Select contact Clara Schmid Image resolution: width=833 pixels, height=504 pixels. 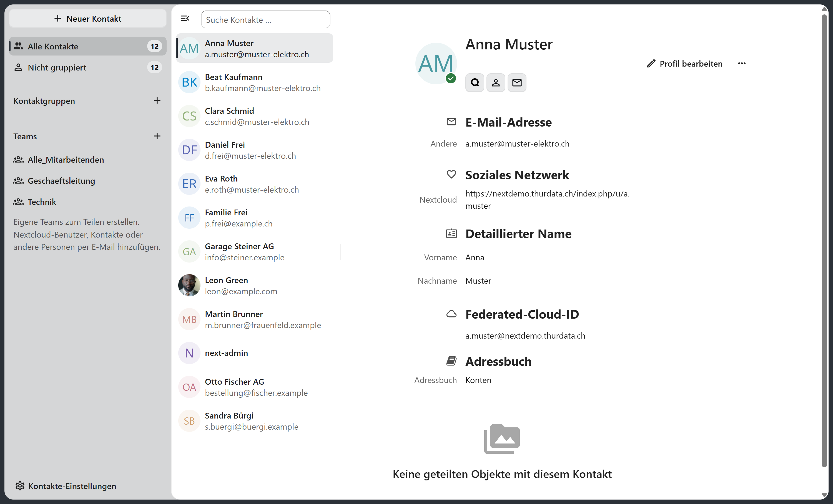point(255,116)
